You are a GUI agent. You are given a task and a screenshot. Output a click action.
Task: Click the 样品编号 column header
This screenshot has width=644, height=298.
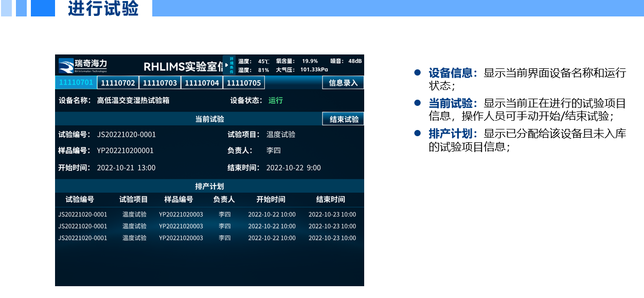point(178,199)
